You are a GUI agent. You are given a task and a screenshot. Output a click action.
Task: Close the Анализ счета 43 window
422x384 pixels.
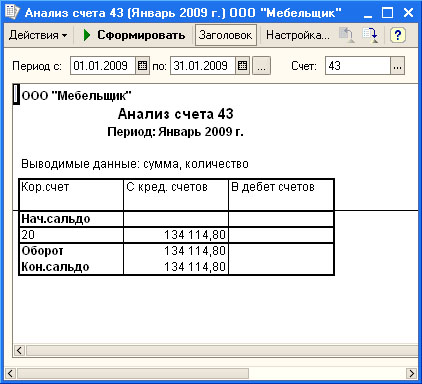coord(408,13)
